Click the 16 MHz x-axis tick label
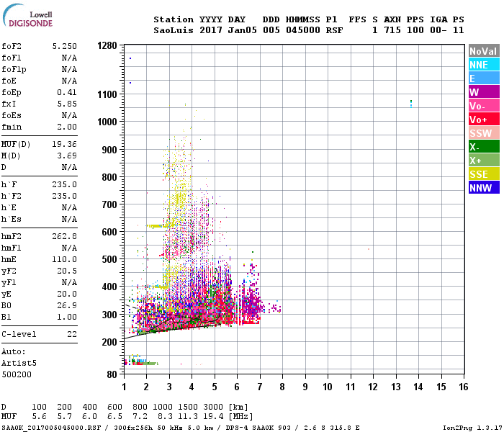The width and height of the screenshot is (504, 432). point(463,387)
